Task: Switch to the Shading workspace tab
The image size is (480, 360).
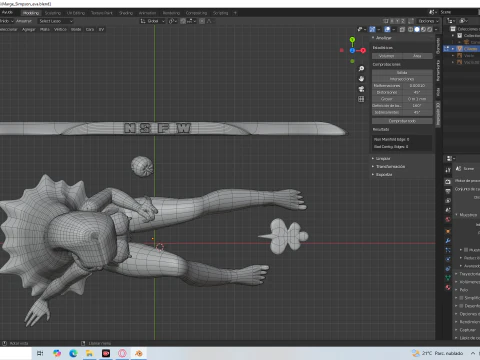Action: [x=126, y=13]
